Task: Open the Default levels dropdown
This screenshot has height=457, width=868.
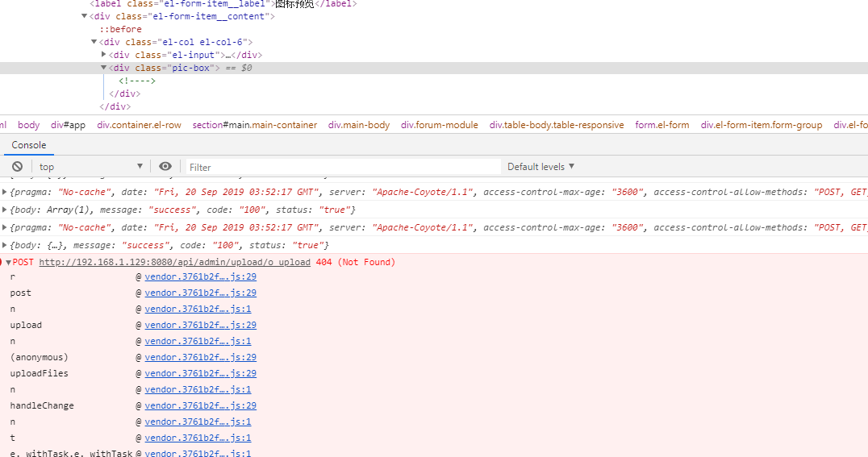Action: point(540,167)
